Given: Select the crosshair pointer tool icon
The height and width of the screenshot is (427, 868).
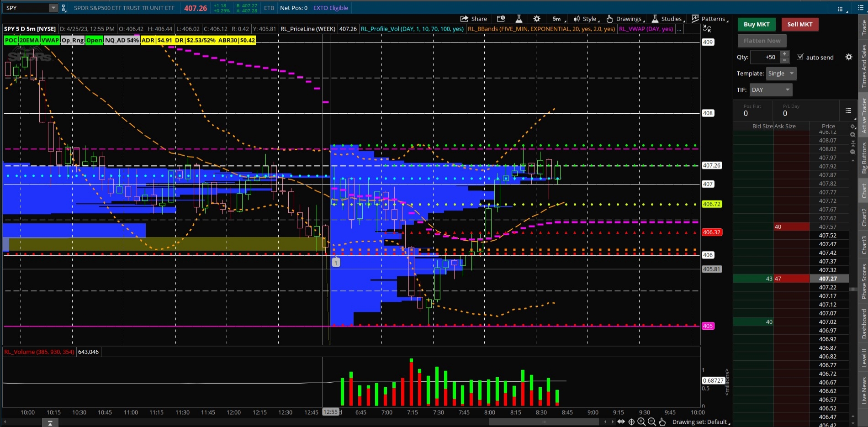Looking at the screenshot, I should (631, 422).
